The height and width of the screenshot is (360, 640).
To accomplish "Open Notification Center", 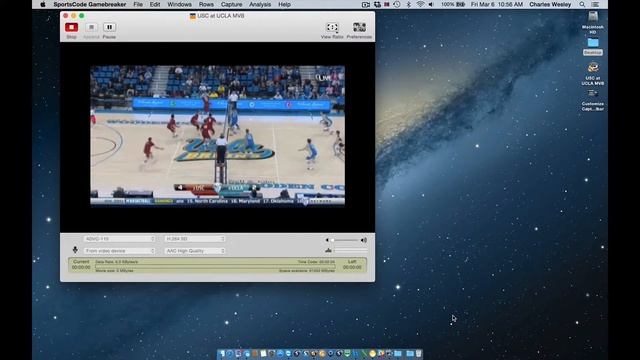I will (x=596, y=4).
